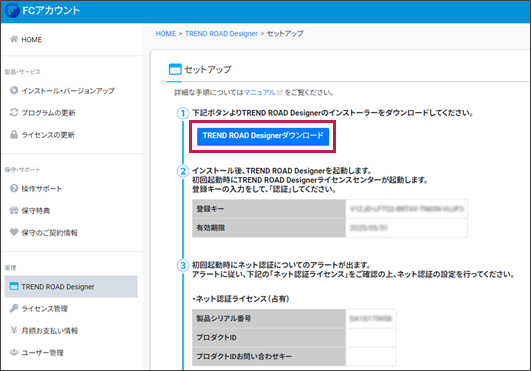531x371 pixels.
Task: Open the マニュアル link
Action: pos(260,92)
